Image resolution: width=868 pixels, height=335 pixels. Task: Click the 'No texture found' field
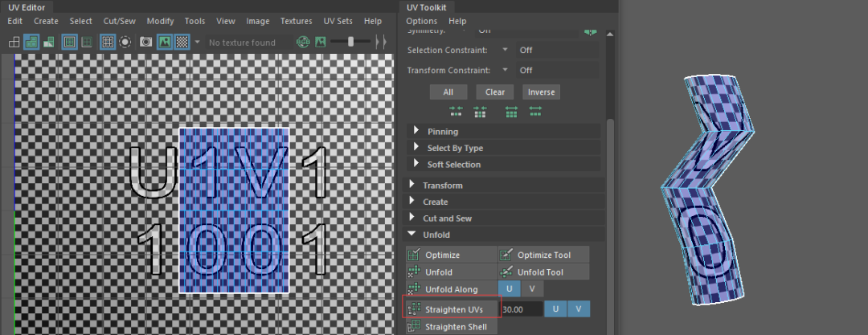[x=249, y=43]
